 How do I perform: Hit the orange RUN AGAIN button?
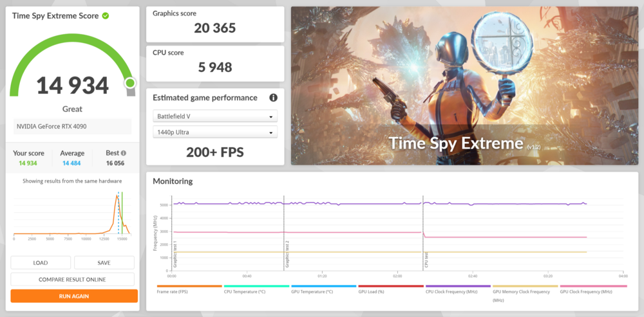pos(74,296)
